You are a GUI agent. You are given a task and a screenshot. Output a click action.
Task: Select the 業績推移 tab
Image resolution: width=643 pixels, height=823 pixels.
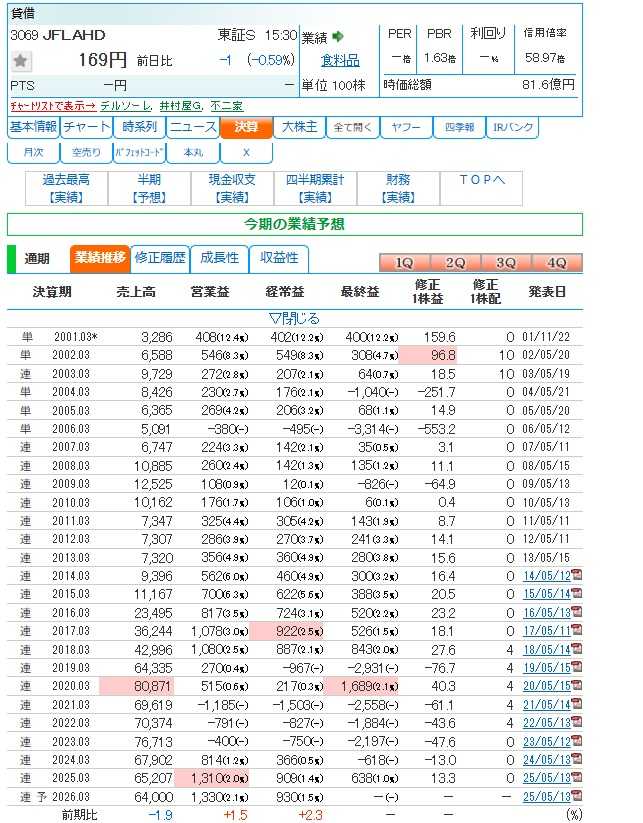pyautogui.click(x=100, y=258)
